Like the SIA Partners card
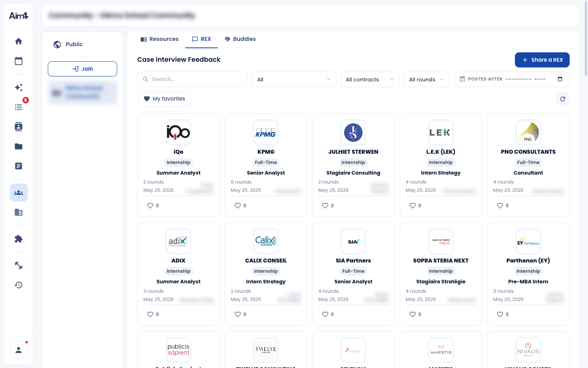588x368 pixels. pos(325,314)
